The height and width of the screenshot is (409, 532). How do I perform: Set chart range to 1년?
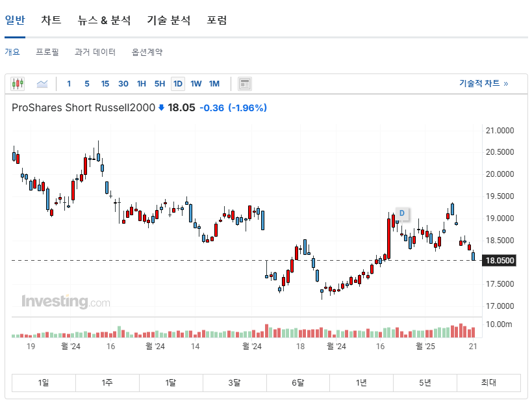click(x=361, y=383)
